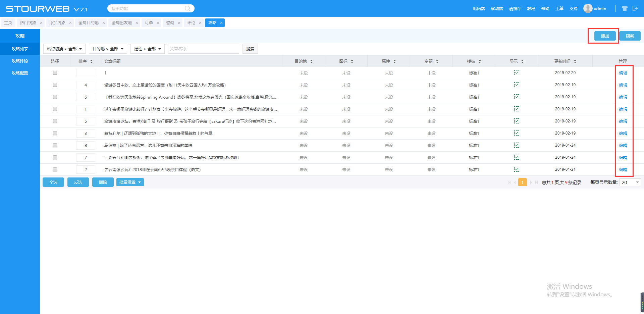
Task: Click the admin avatar icon
Action: pyautogui.click(x=588, y=8)
